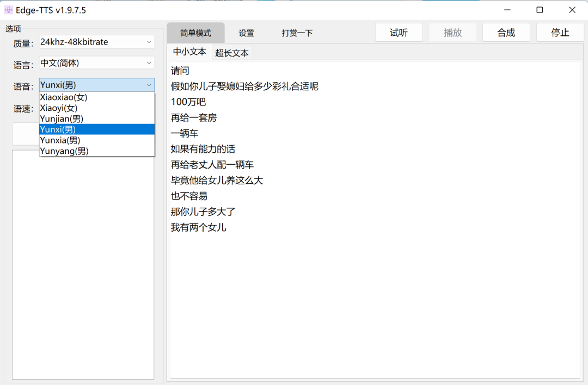This screenshot has height=385, width=588.
Task: Click the line 100万吧
Action: [x=188, y=102]
